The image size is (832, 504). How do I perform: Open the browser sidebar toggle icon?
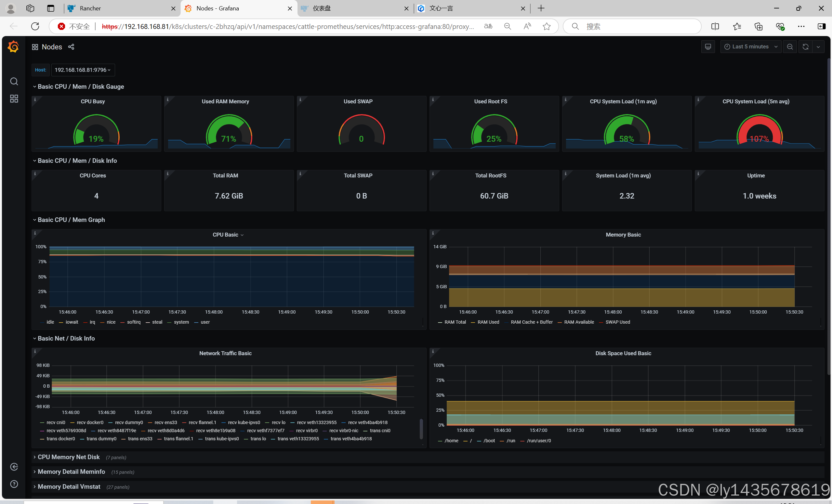pos(822,26)
